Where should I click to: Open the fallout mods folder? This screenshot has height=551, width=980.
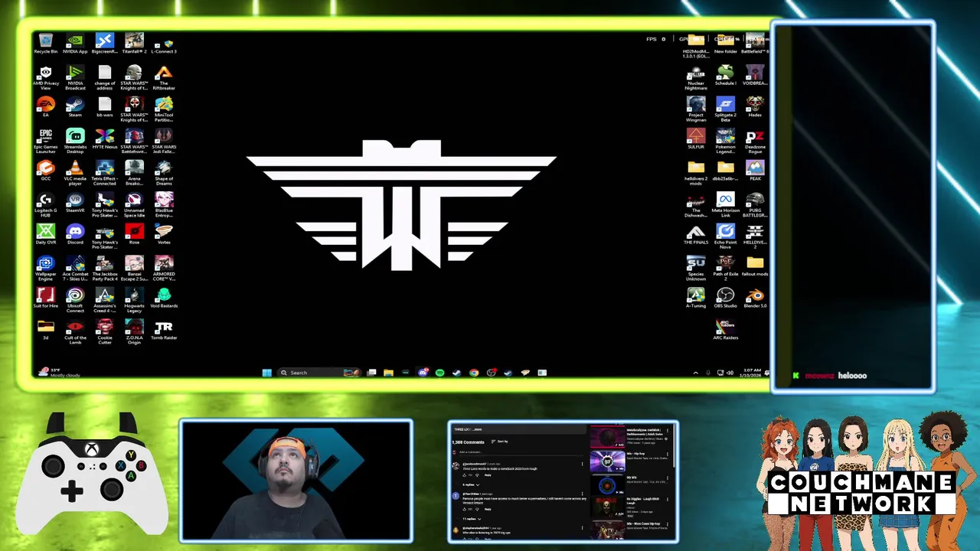tap(755, 266)
